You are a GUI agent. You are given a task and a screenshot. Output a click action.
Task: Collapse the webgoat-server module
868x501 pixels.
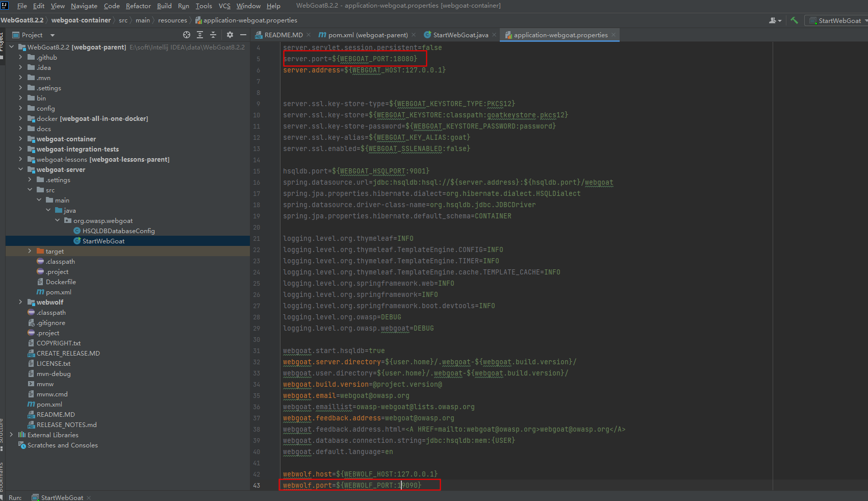tap(20, 169)
